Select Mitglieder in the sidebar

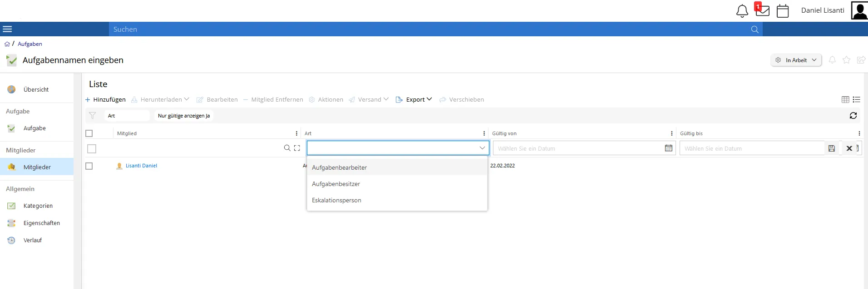click(x=37, y=167)
